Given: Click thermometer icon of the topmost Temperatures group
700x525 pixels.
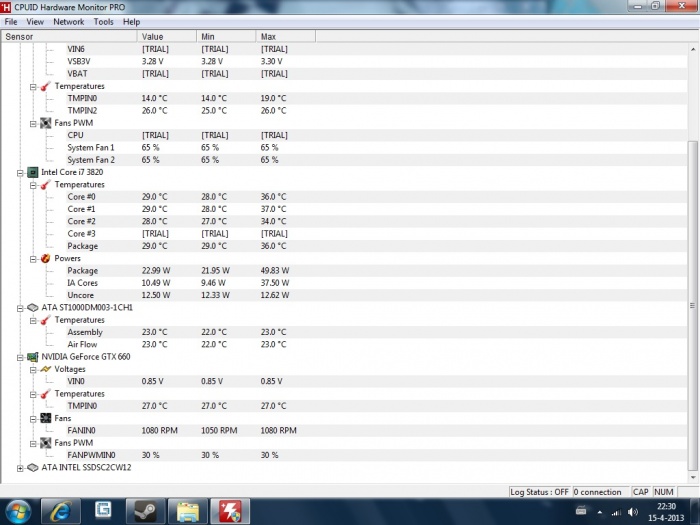Looking at the screenshot, I should (46, 86).
